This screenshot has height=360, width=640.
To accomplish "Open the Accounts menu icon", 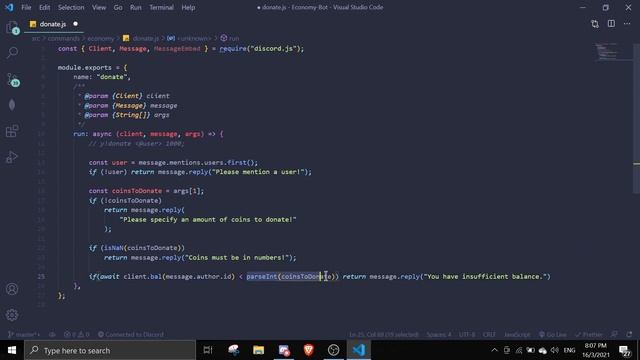I will click(x=12, y=289).
